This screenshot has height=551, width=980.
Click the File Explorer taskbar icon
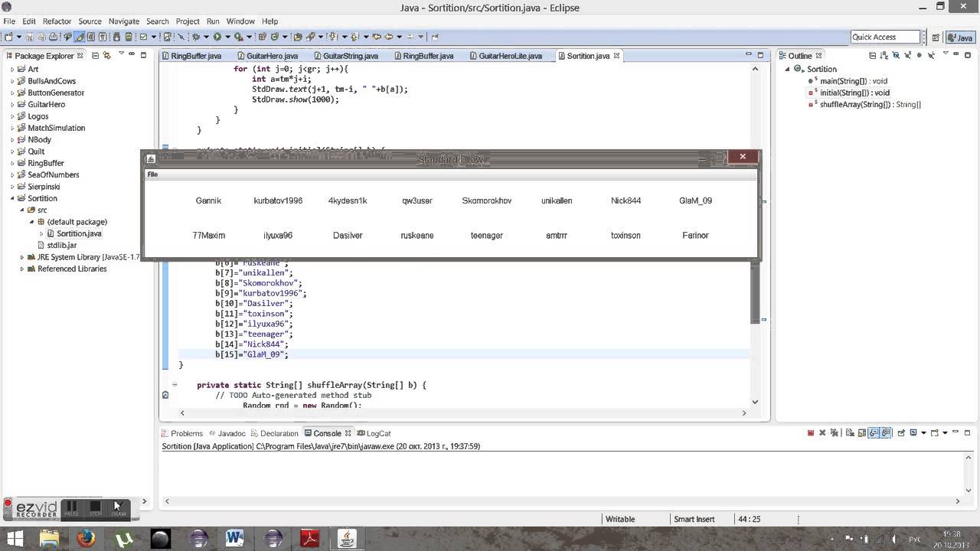click(x=49, y=539)
